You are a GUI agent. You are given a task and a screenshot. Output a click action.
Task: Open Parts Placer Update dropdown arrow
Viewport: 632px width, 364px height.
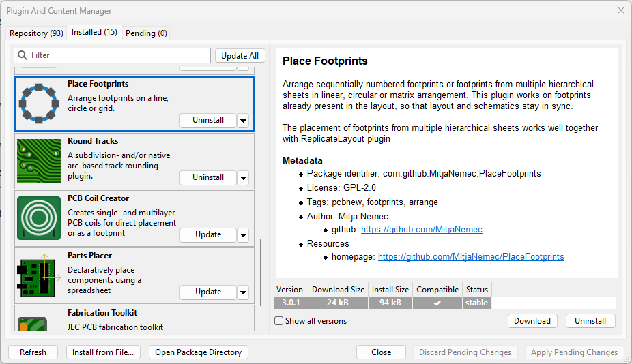pyautogui.click(x=244, y=292)
